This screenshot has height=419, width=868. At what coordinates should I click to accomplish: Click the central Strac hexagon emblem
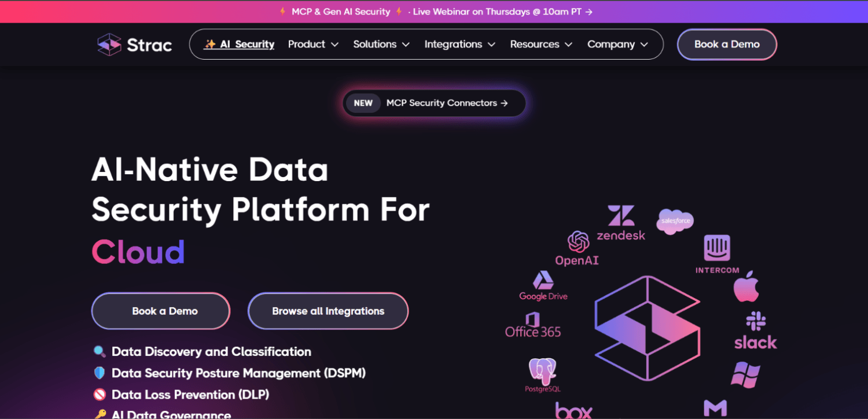pyautogui.click(x=648, y=328)
